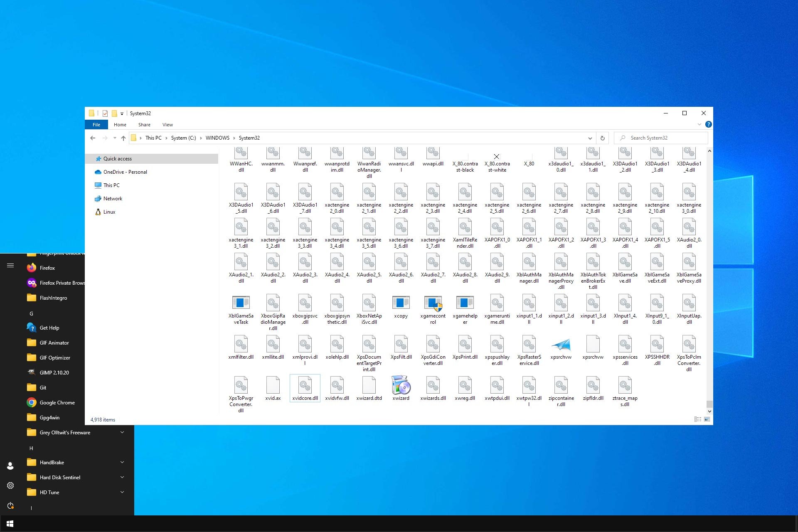Click Properties icon in quick access toolbar
The height and width of the screenshot is (532, 798).
(105, 113)
